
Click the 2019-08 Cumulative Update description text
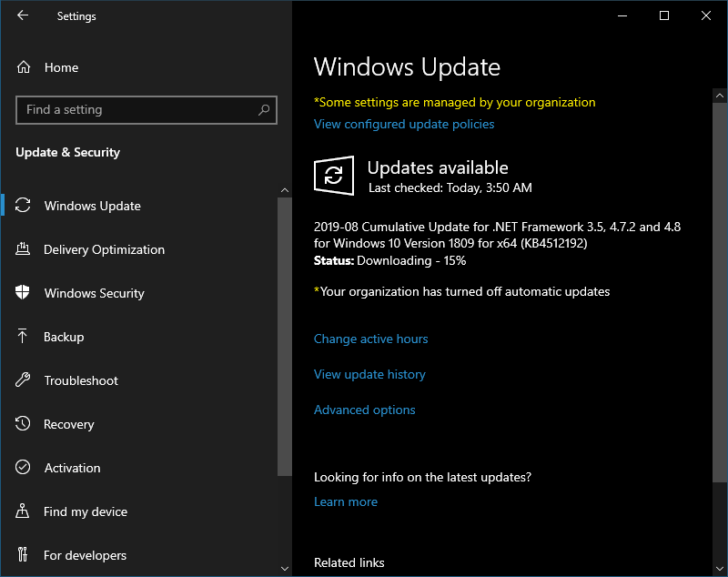[497, 236]
